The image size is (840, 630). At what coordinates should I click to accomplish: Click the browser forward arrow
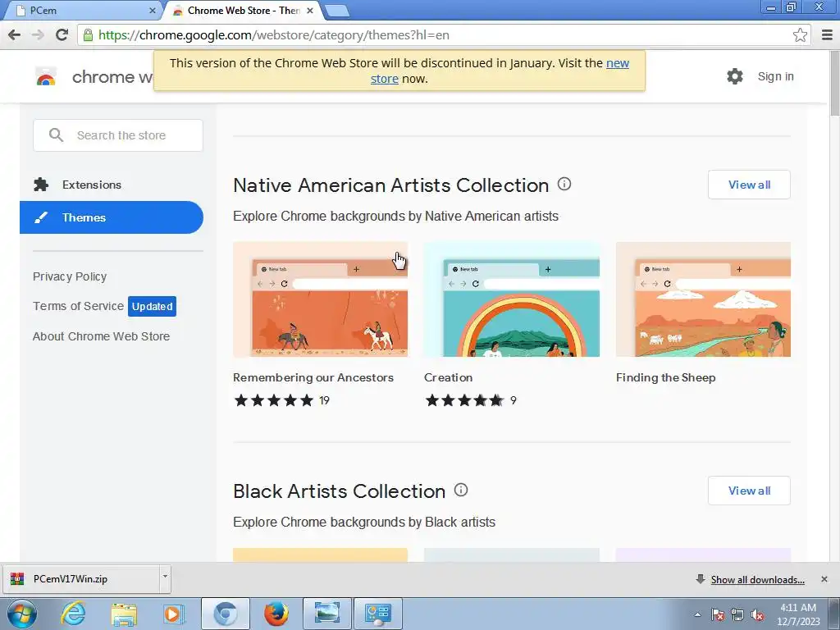point(38,35)
